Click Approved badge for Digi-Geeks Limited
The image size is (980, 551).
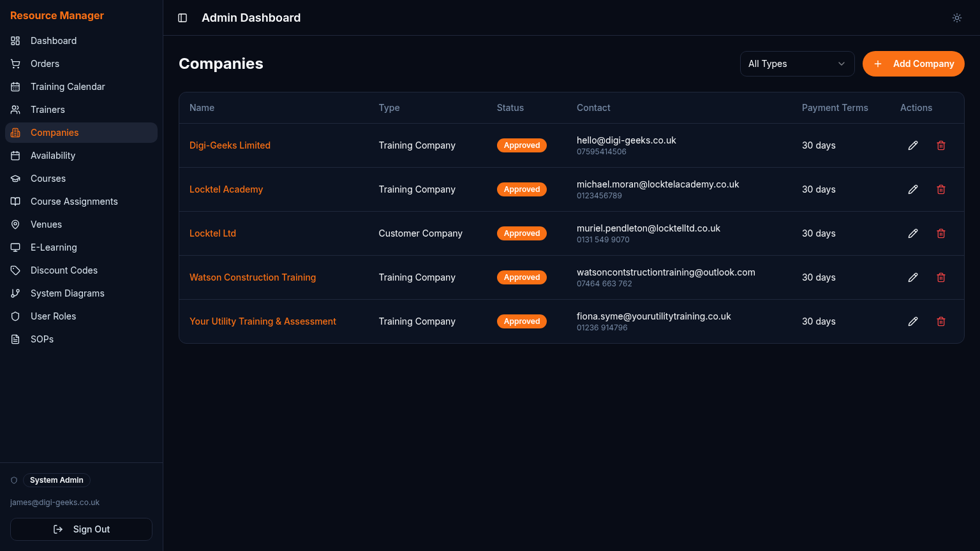[x=522, y=145]
